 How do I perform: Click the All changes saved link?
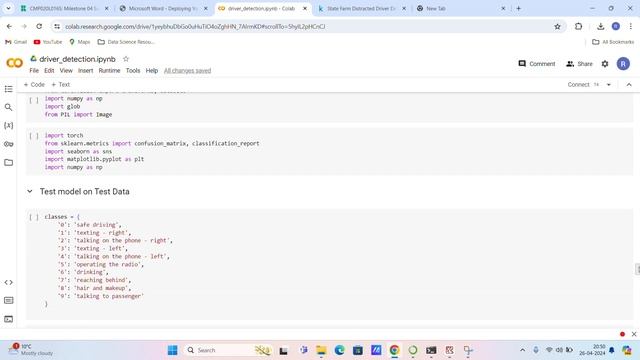tap(187, 71)
